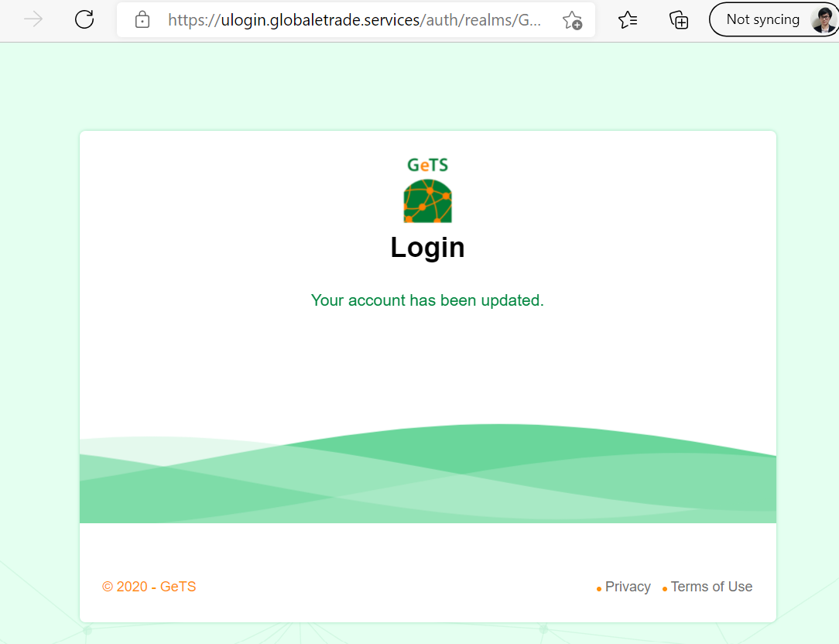
Task: Click the browser forward arrow
Action: (33, 20)
